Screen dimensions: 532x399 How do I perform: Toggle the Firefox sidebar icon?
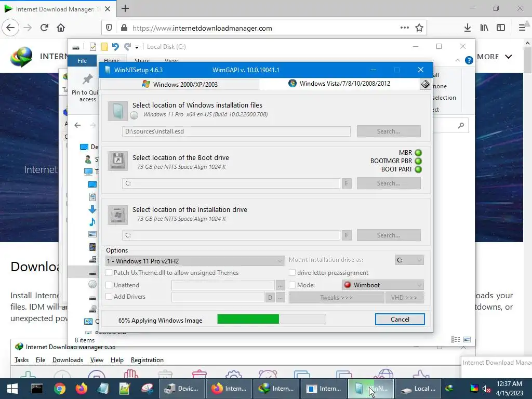click(501, 28)
